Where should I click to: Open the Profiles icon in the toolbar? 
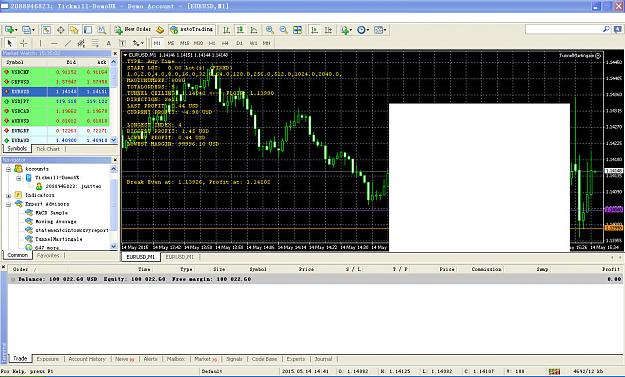coord(28,30)
